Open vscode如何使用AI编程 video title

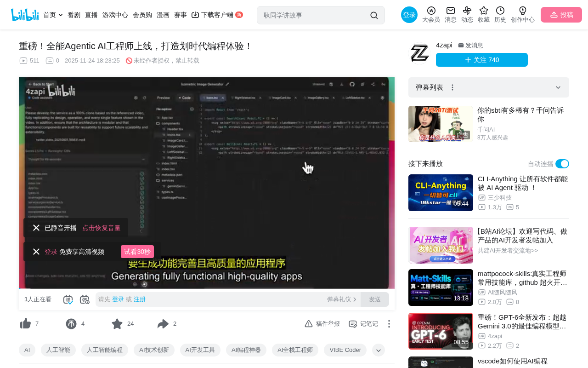pos(513,361)
